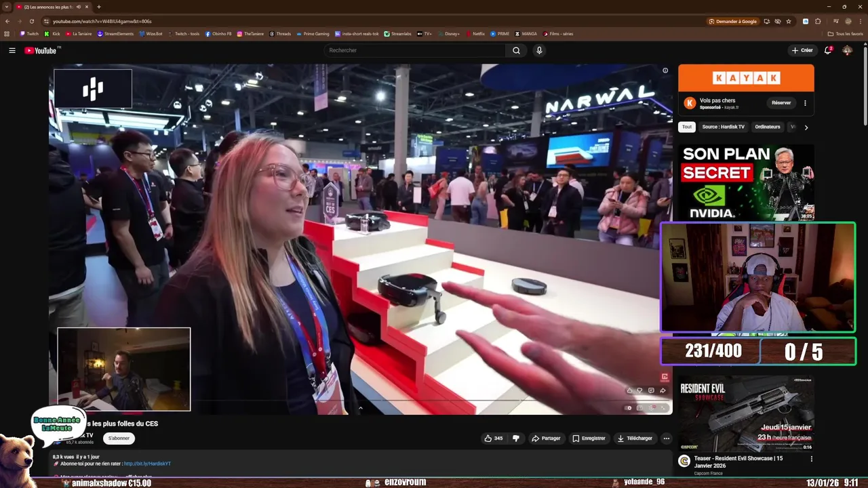Click the in-player dislike overlay icon
The image size is (868, 488).
pos(639,390)
